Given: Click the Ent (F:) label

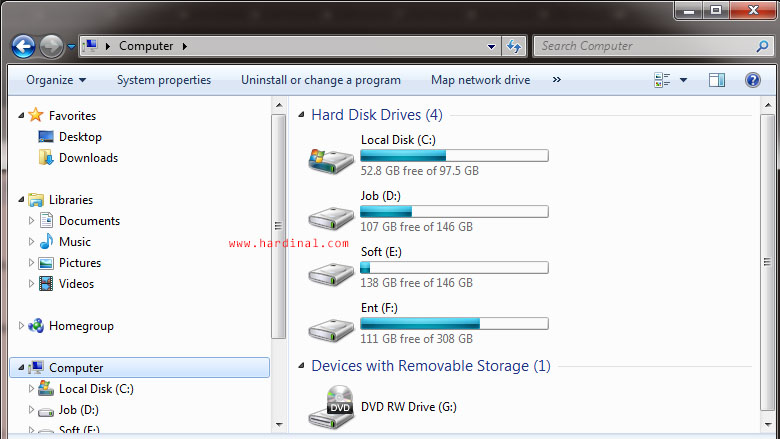Looking at the screenshot, I should (379, 308).
